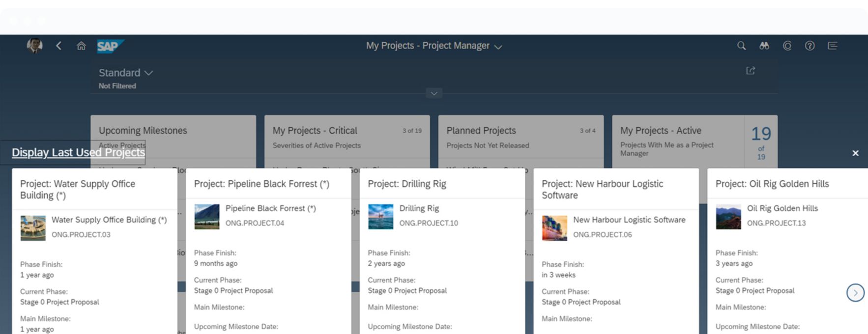Expand the collapsed filter header chevron
Screen dimensions: 868x334
point(434,93)
